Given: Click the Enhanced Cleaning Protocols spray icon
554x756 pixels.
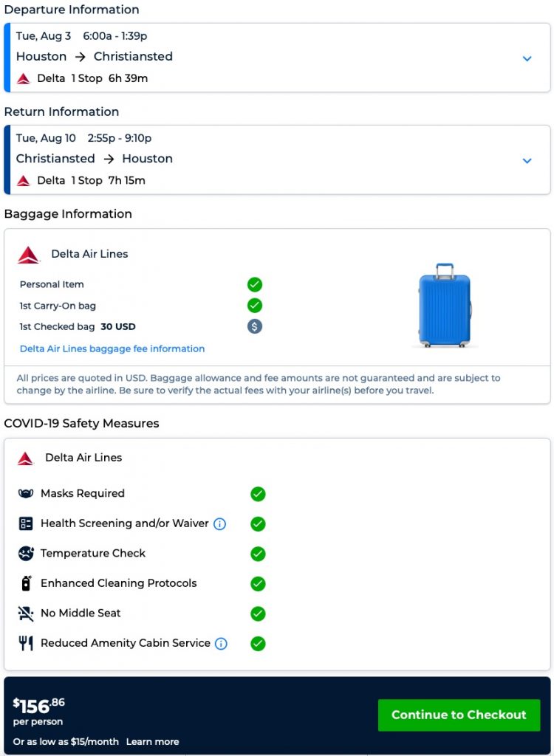Looking at the screenshot, I should [x=26, y=583].
